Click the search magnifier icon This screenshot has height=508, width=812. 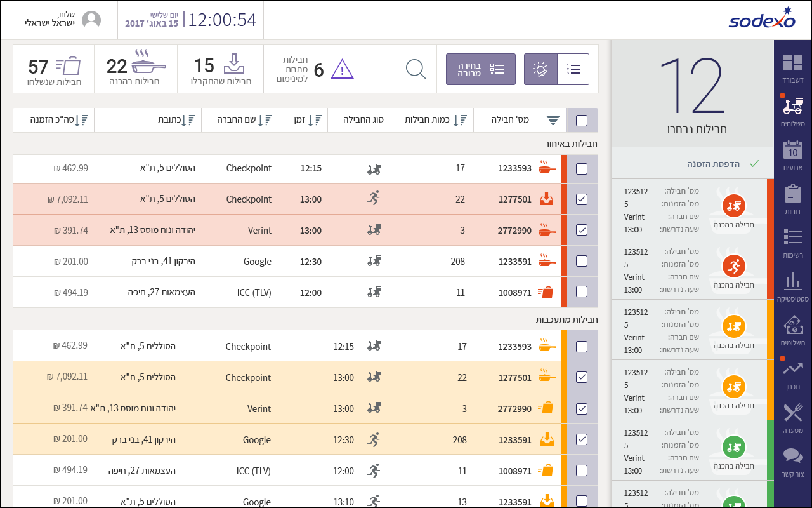coord(416,69)
